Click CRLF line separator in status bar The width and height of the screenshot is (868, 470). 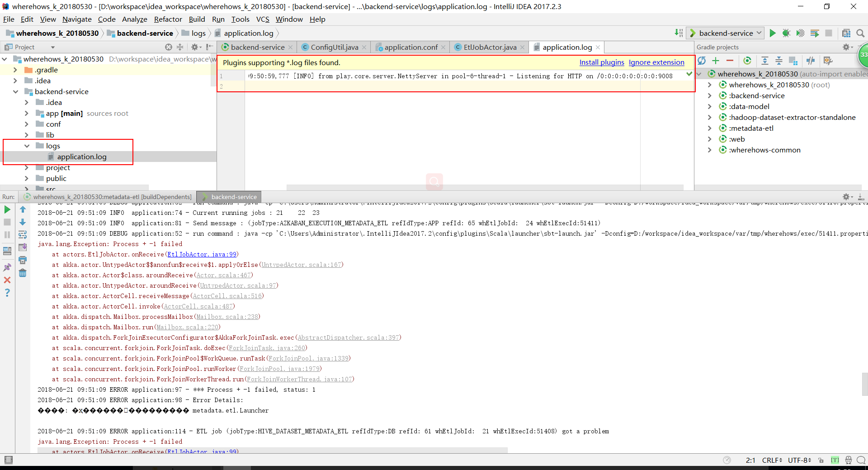click(x=772, y=460)
